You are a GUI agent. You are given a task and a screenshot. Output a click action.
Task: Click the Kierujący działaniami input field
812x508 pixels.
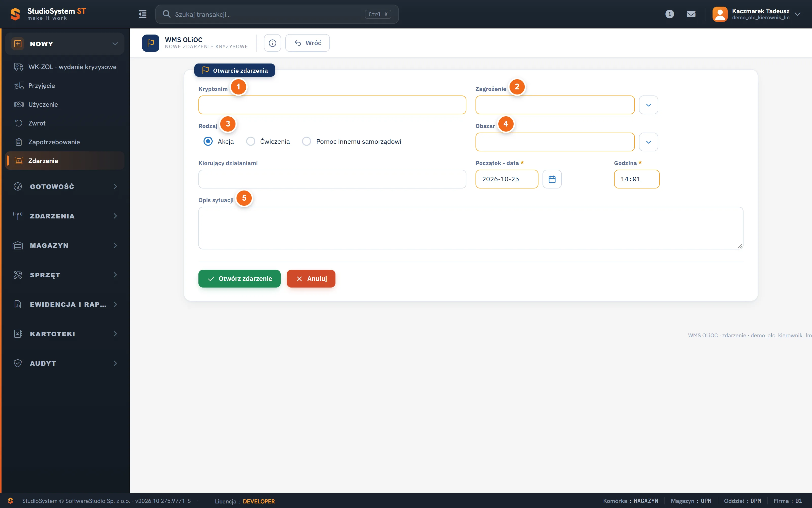tap(332, 179)
